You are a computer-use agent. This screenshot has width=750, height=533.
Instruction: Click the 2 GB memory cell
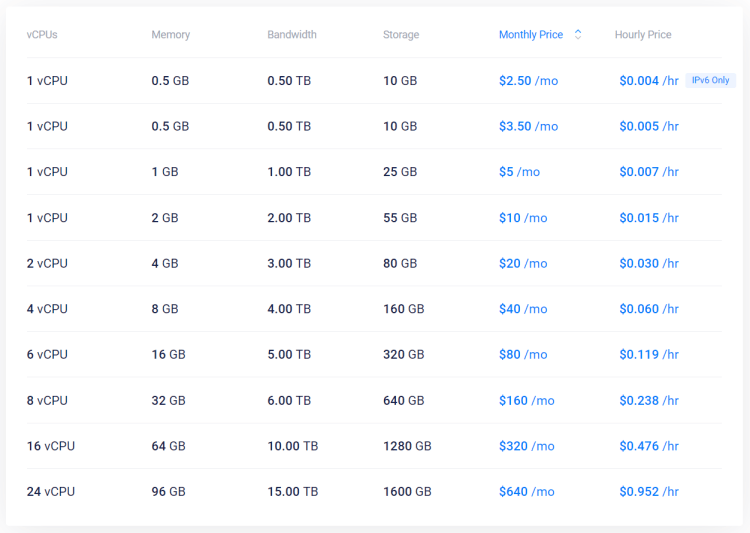click(x=165, y=218)
